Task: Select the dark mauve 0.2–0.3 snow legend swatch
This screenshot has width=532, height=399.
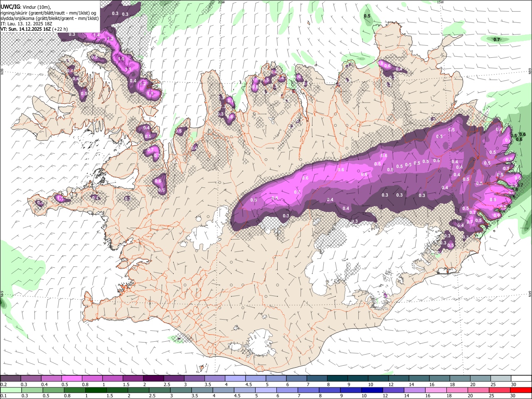Action: 10,379
